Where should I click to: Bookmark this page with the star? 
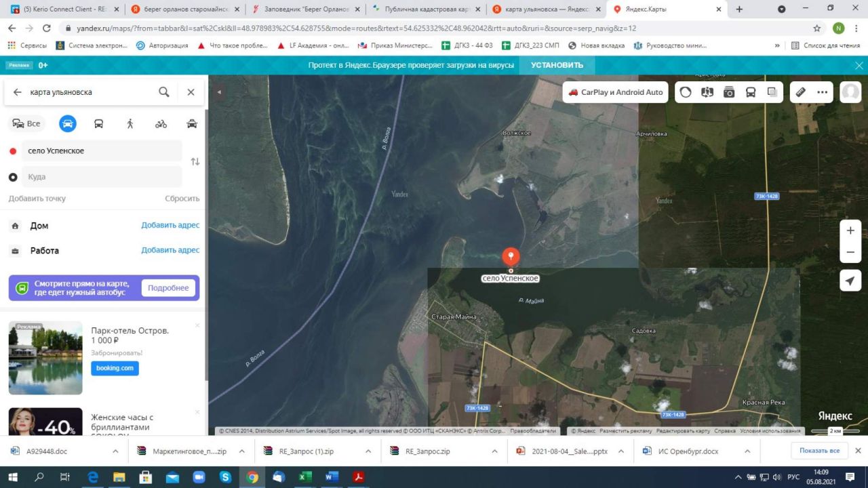[x=817, y=28]
